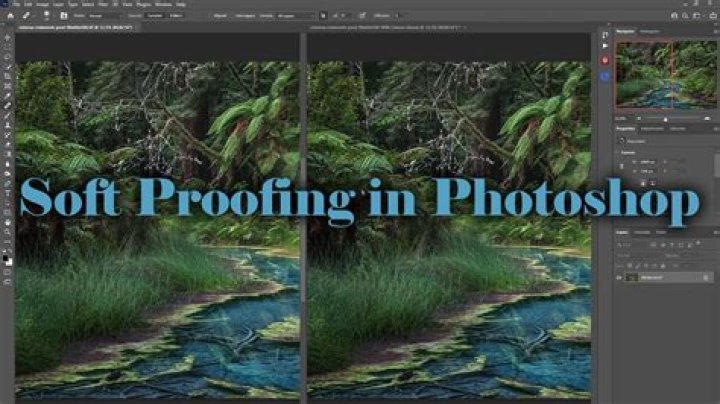Hide the Background layer with eye icon
Viewport: 720px width, 404px height.
619,277
